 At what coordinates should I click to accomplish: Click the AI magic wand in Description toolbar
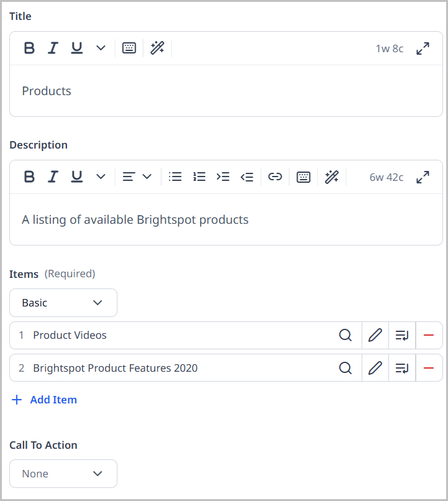tap(331, 177)
